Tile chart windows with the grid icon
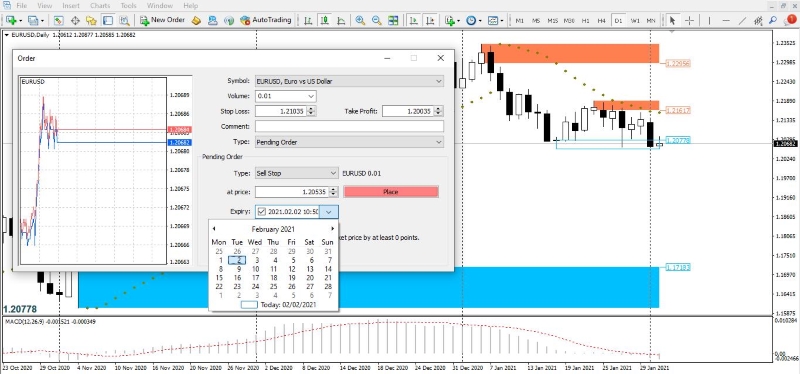 [x=393, y=20]
